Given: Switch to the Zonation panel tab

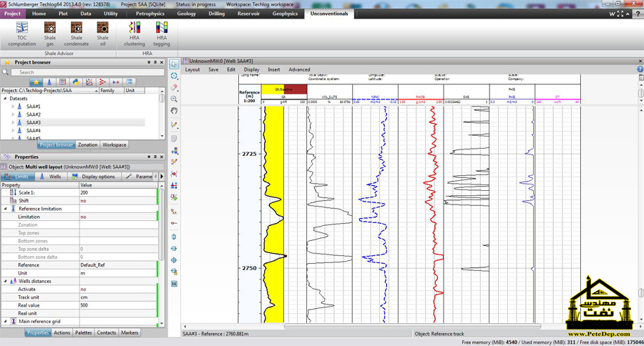Looking at the screenshot, I should click(87, 145).
